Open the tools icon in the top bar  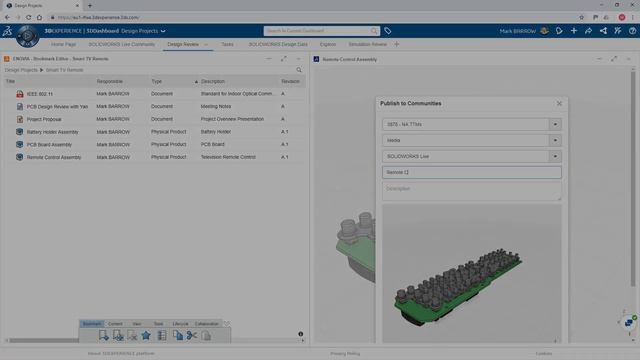(x=618, y=31)
